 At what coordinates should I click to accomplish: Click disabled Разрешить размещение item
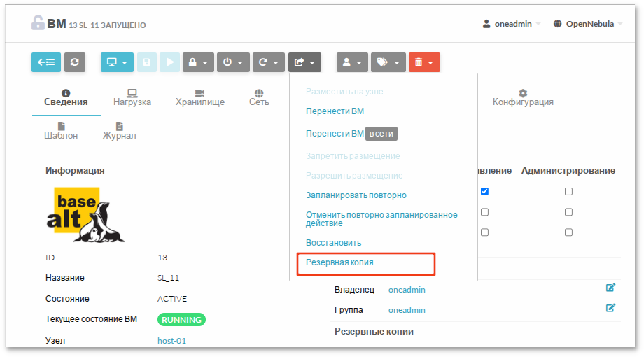[354, 176]
